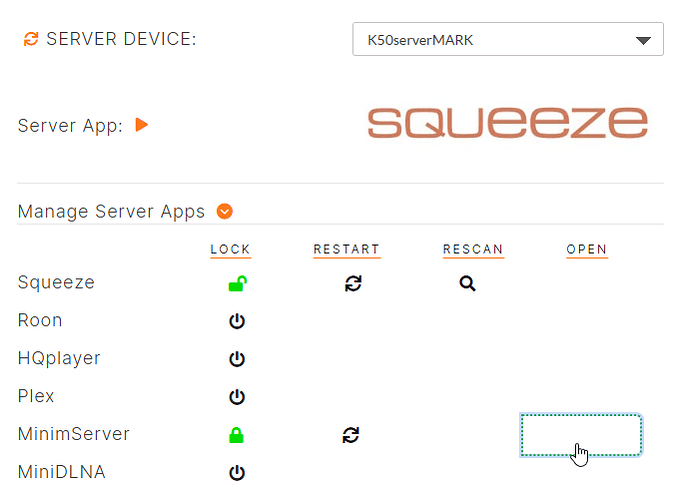Click the Manage Server Apps label
This screenshot has width=683, height=500.
click(x=111, y=212)
